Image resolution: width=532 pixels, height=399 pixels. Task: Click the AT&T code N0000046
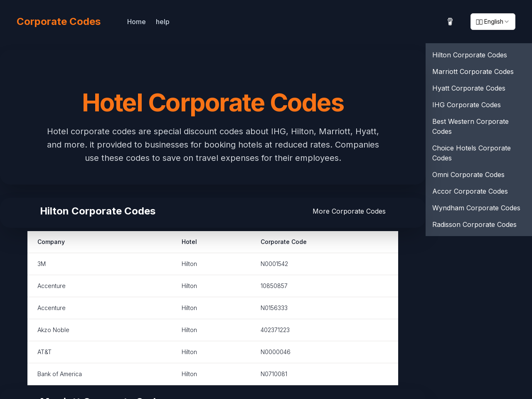276,352
